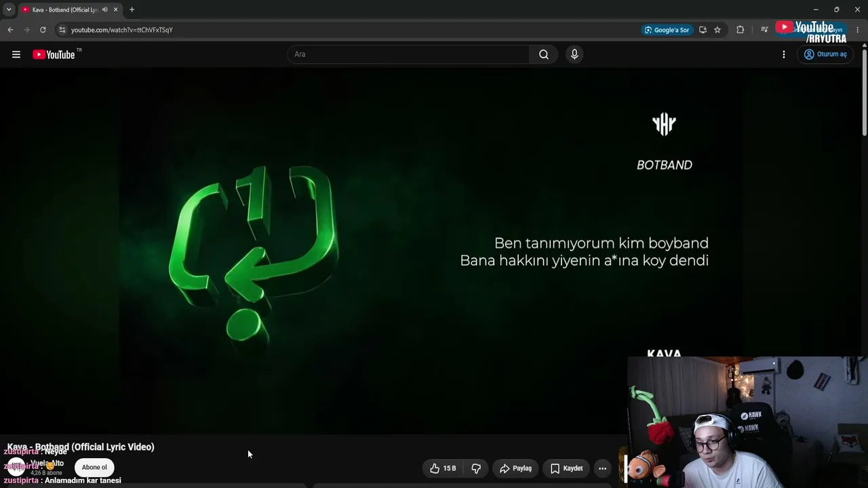The height and width of the screenshot is (488, 868).
Task: Go back in browser history
Action: (10, 30)
